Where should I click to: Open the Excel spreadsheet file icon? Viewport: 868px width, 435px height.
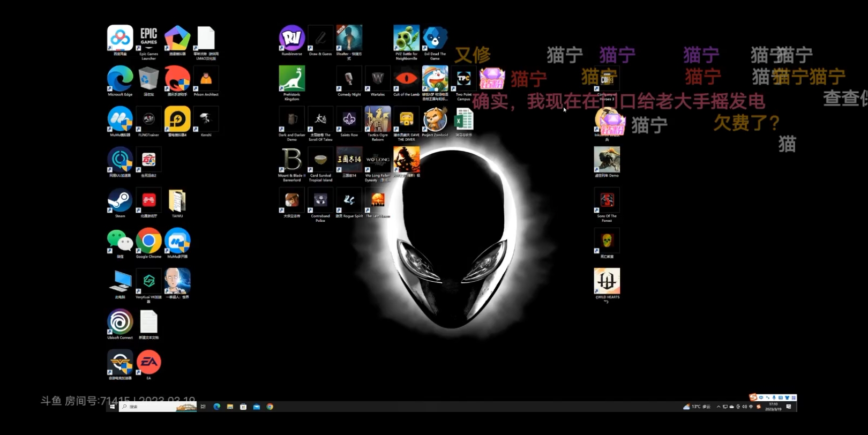pyautogui.click(x=463, y=122)
